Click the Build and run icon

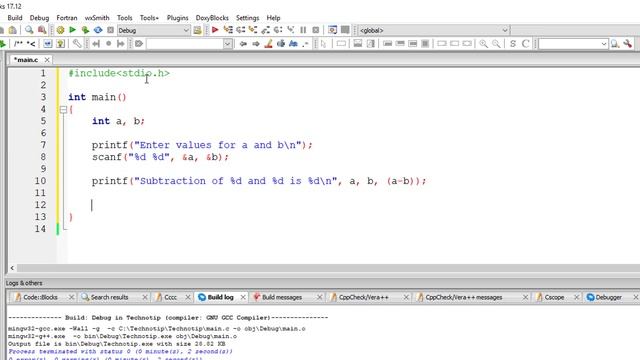tap(85, 30)
